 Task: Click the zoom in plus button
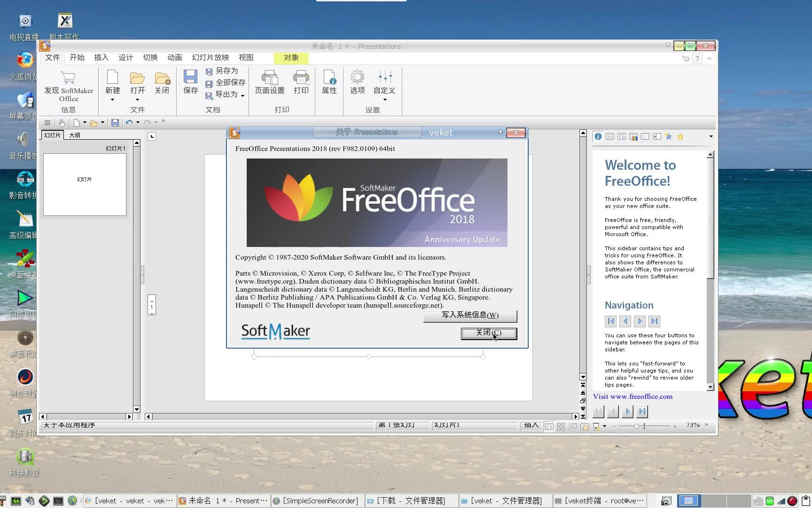tap(675, 426)
